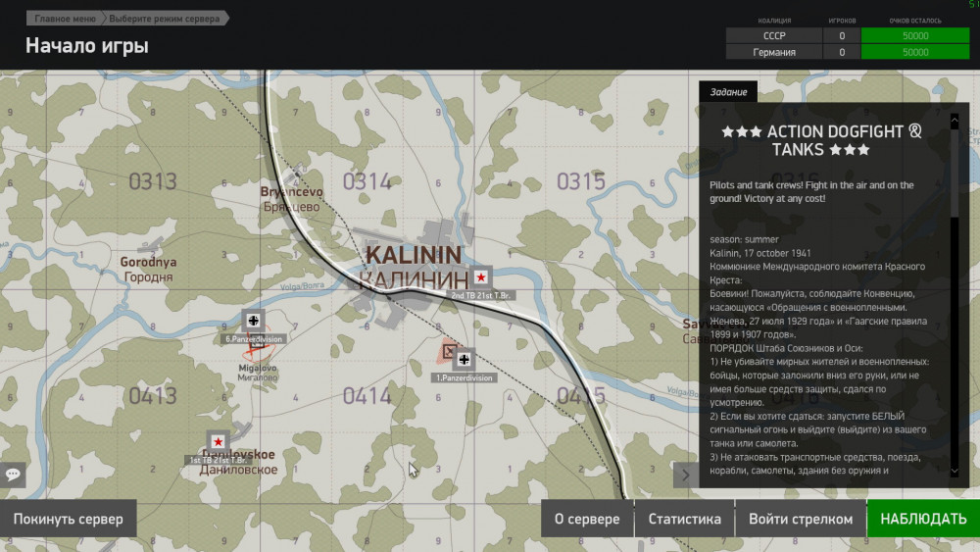Collapse the briefing panel with the arrow

coord(686,476)
